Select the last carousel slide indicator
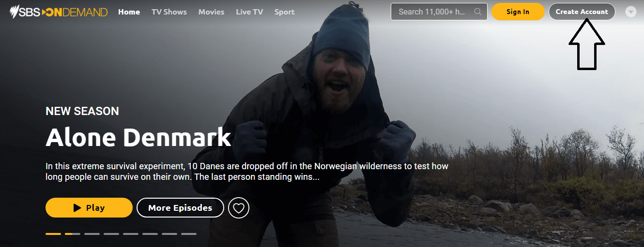Screen dimensions: 644x247 click(x=189, y=234)
